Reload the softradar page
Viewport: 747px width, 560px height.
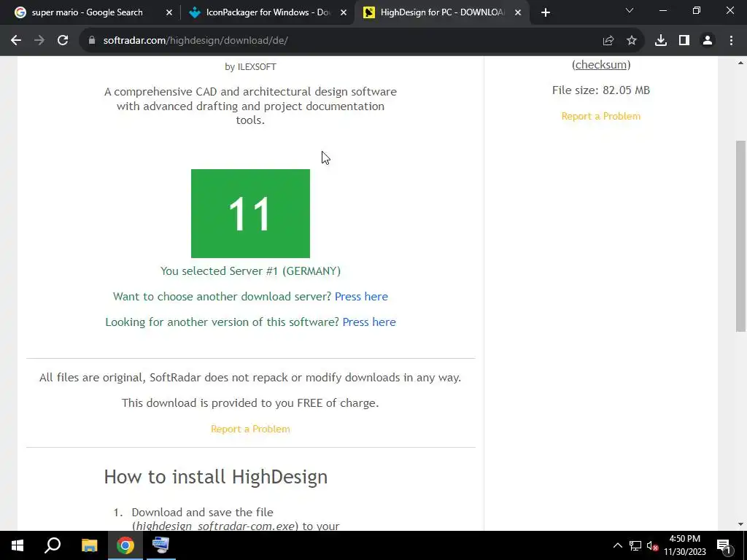click(x=63, y=41)
